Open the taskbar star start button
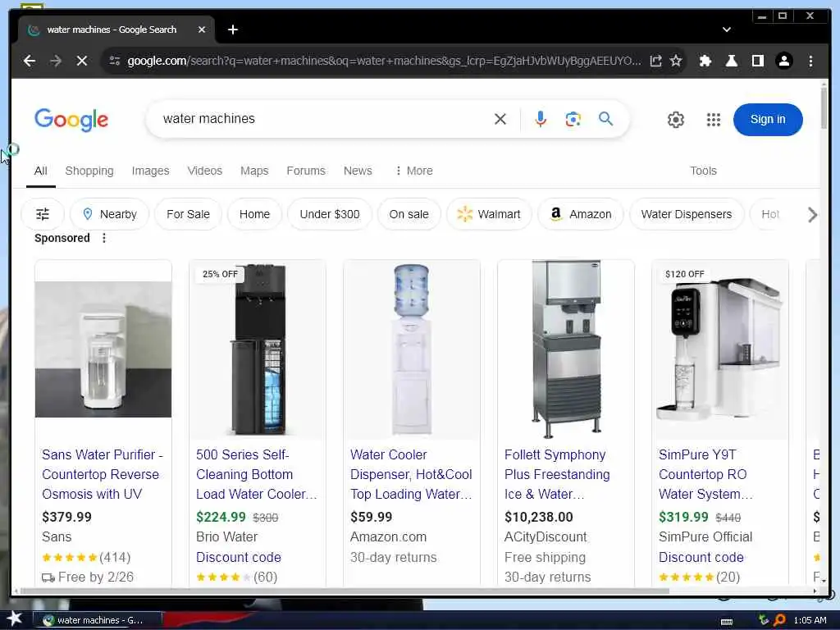Viewport: 840px width, 630px height. [14, 619]
